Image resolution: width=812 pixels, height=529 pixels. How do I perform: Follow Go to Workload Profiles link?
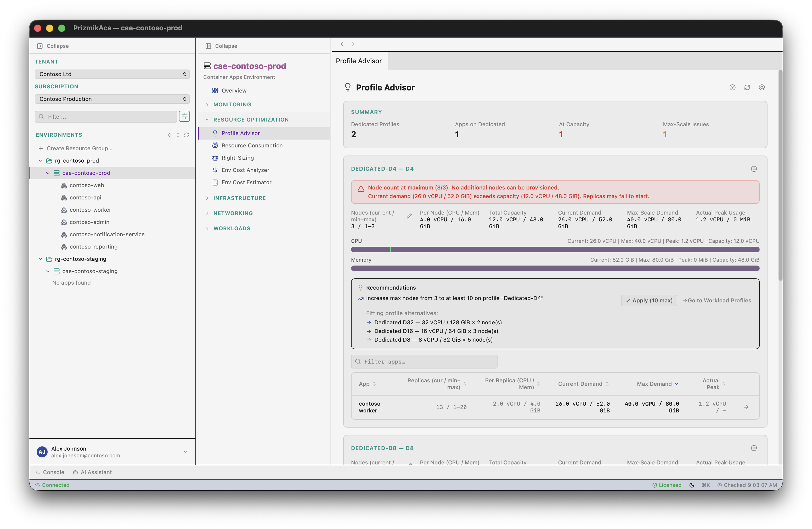[x=717, y=301]
